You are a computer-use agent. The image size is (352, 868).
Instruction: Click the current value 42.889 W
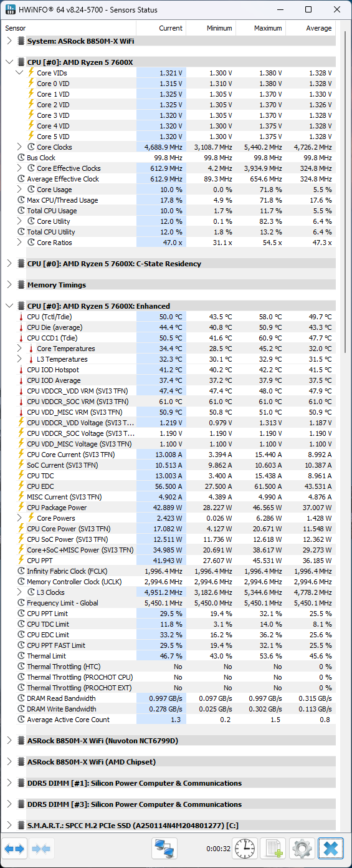[166, 508]
